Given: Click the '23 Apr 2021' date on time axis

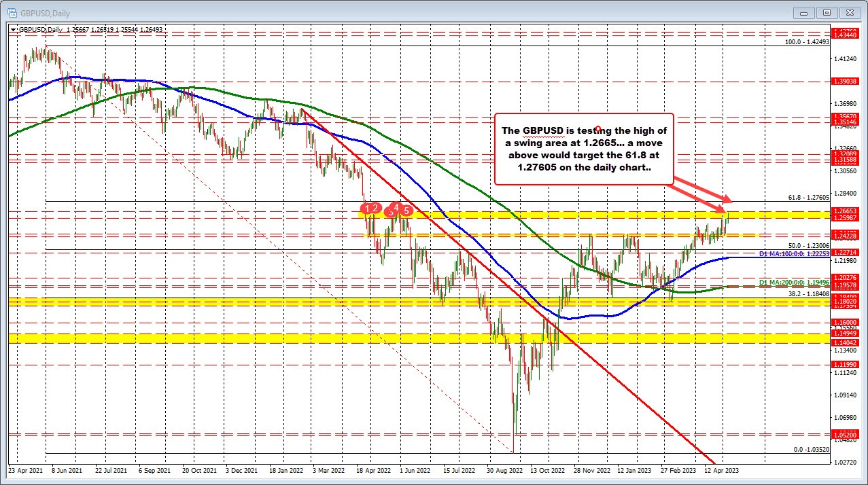Looking at the screenshot, I should [24, 469].
